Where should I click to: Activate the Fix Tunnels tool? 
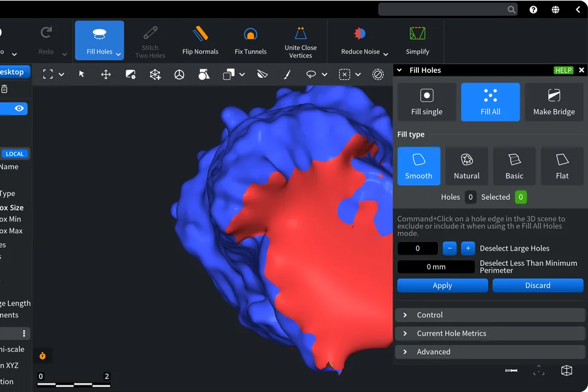pos(251,40)
